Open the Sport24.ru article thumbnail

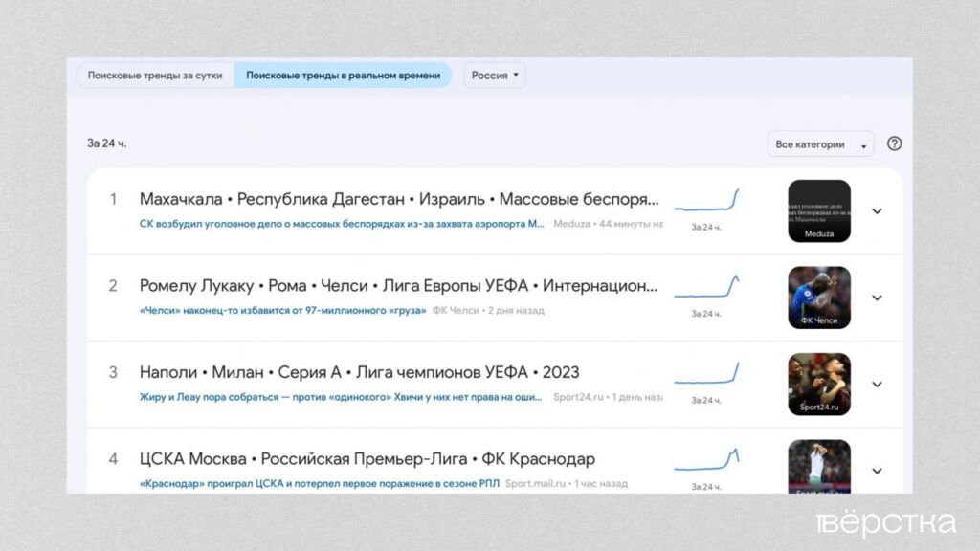pyautogui.click(x=818, y=384)
